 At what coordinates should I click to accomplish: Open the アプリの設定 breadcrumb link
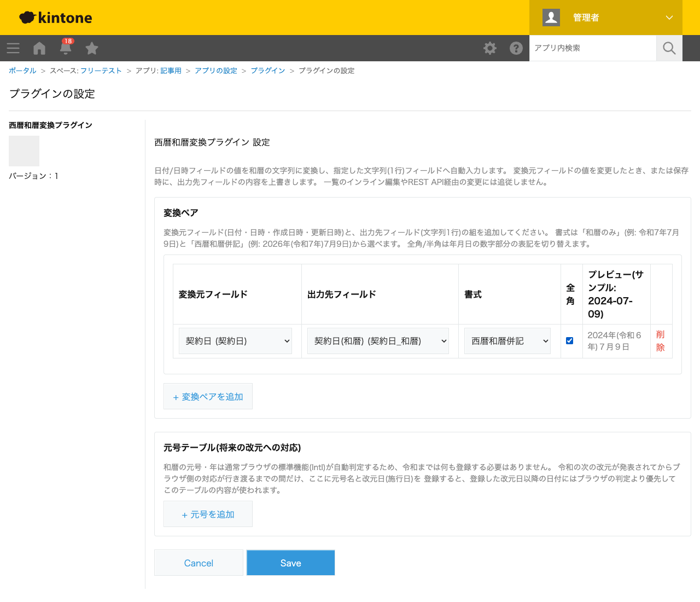(216, 71)
